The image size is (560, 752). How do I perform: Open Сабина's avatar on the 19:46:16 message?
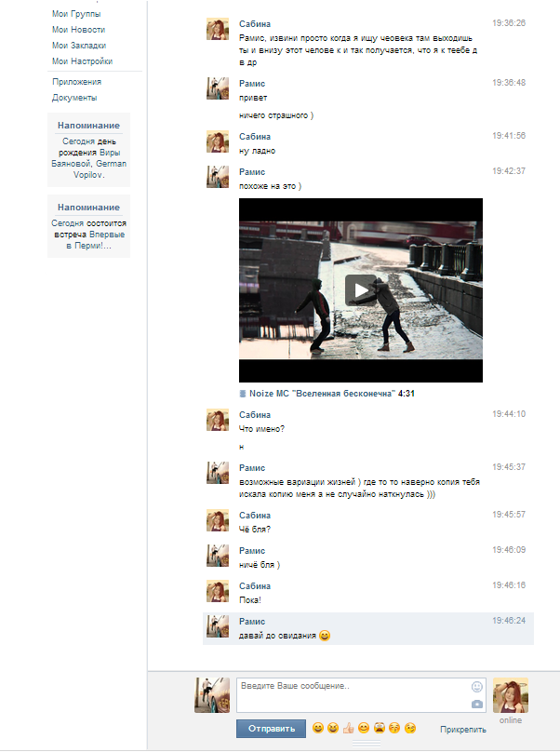click(x=218, y=591)
